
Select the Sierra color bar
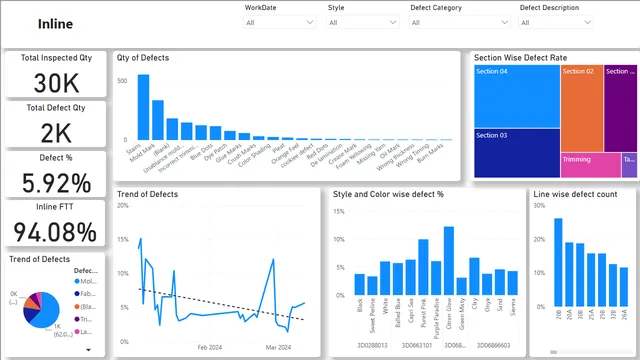coord(513,283)
